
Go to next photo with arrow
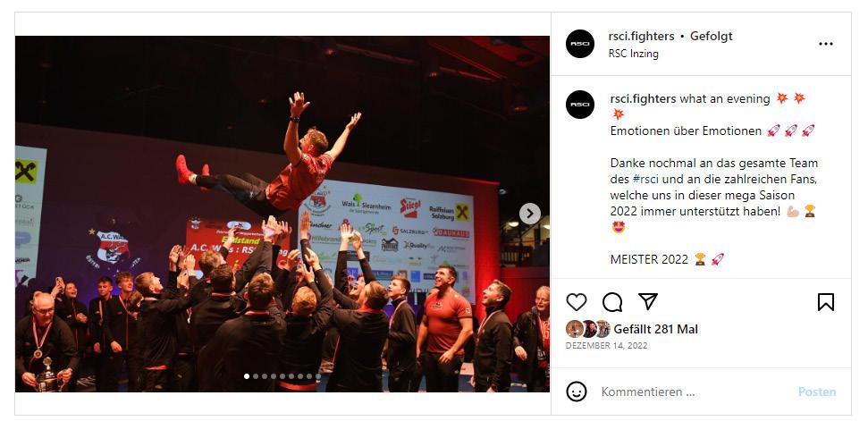pos(530,214)
